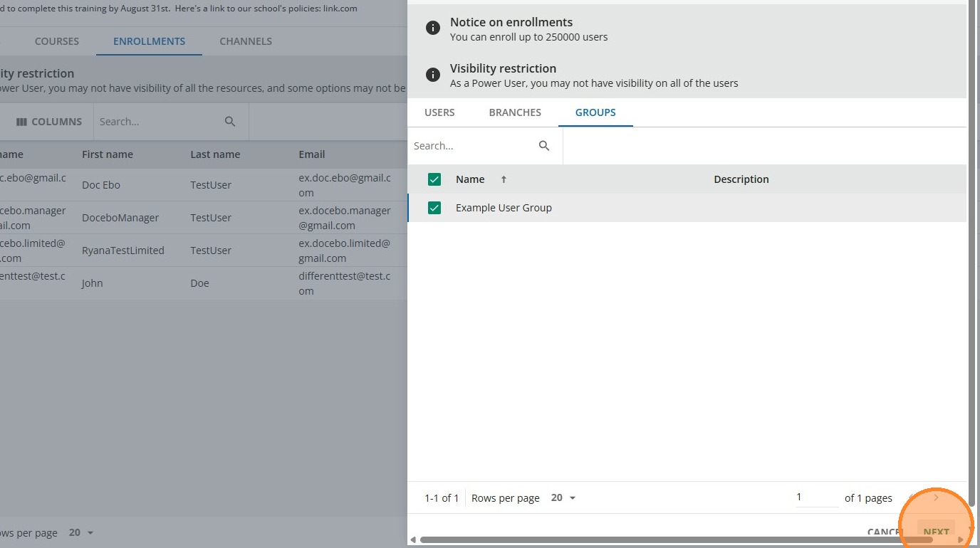The image size is (980, 548).
Task: Uncheck the Example User Group checkbox
Action: [x=434, y=208]
